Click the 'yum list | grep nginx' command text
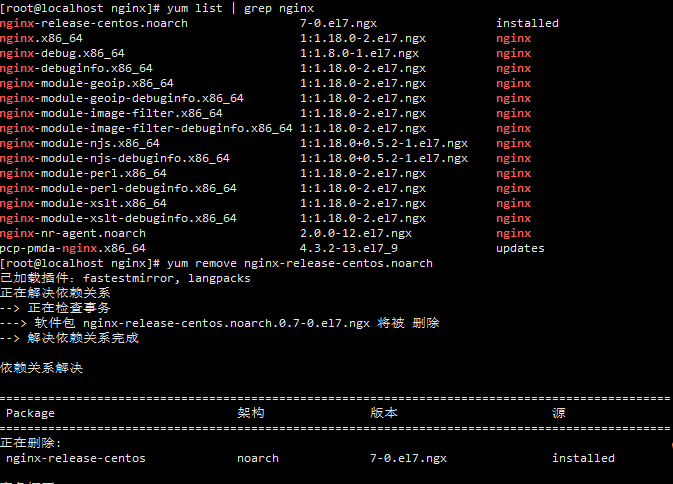This screenshot has height=484, width=673. (240, 9)
